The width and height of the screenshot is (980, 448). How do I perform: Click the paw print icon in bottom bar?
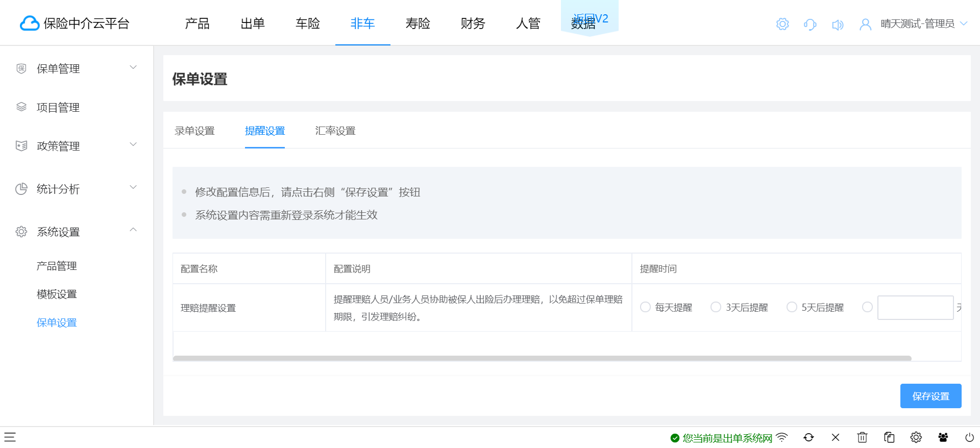pyautogui.click(x=943, y=437)
